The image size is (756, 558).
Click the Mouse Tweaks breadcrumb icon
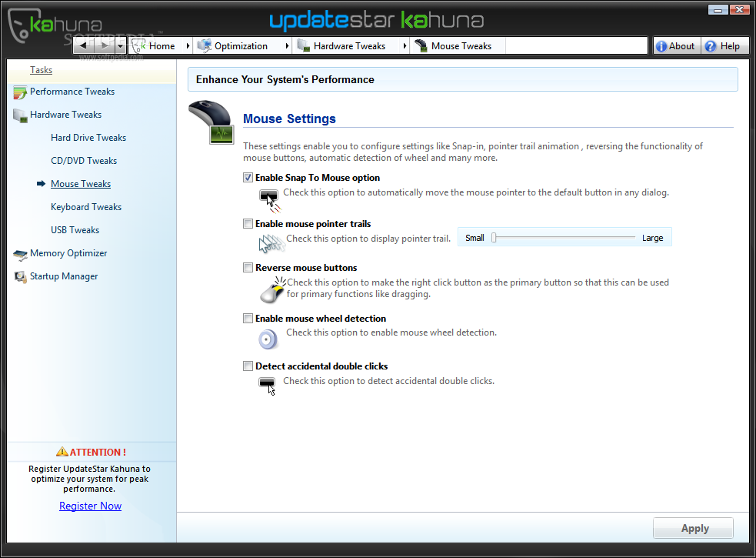pyautogui.click(x=421, y=46)
